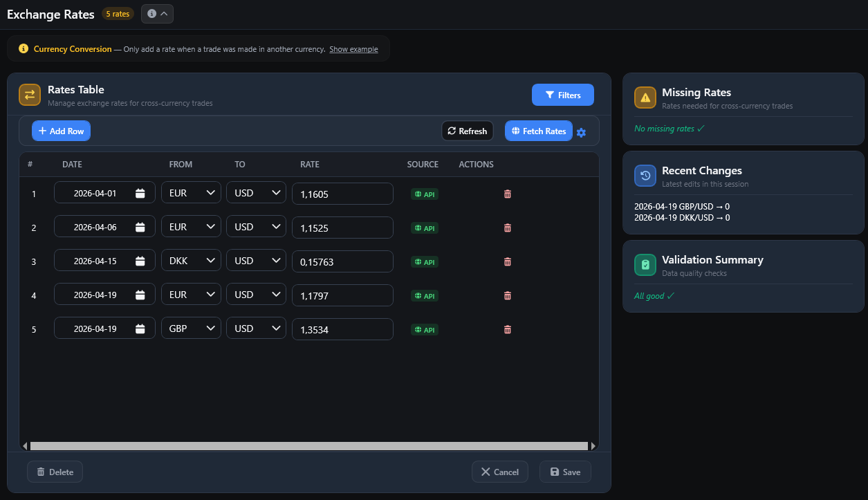Image resolution: width=868 pixels, height=500 pixels.
Task: Click the SOURCE column header
Action: 423,165
